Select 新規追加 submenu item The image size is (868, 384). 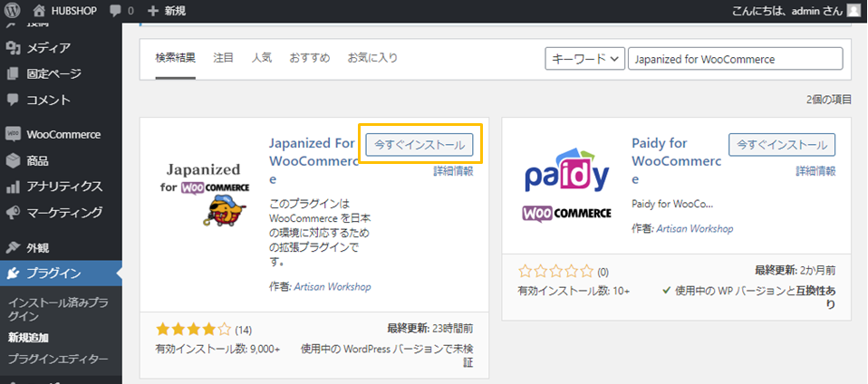pyautogui.click(x=27, y=338)
